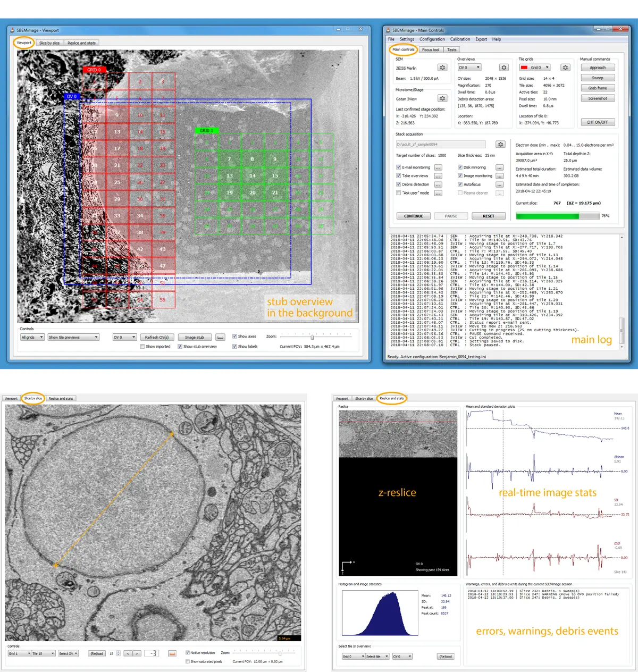This screenshot has width=638, height=672.
Task: Switch to the Focus tool tab
Action: 430,49
